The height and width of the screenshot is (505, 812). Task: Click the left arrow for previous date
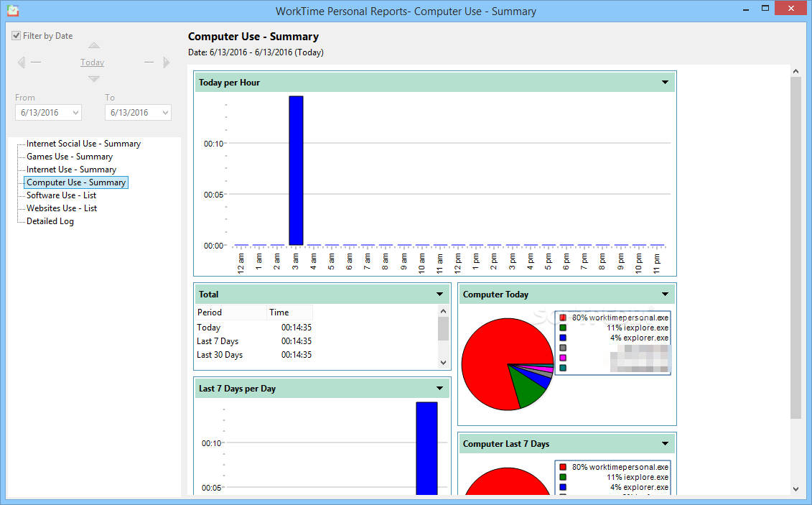(22, 62)
